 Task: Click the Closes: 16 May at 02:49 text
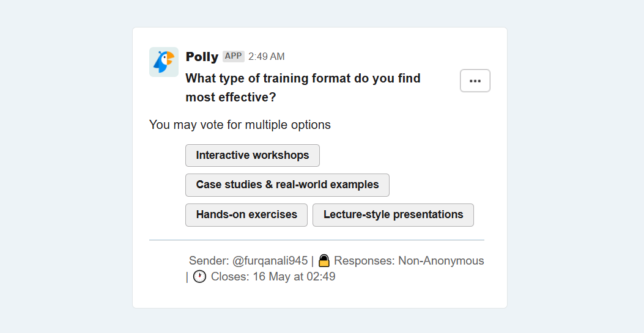273,276
